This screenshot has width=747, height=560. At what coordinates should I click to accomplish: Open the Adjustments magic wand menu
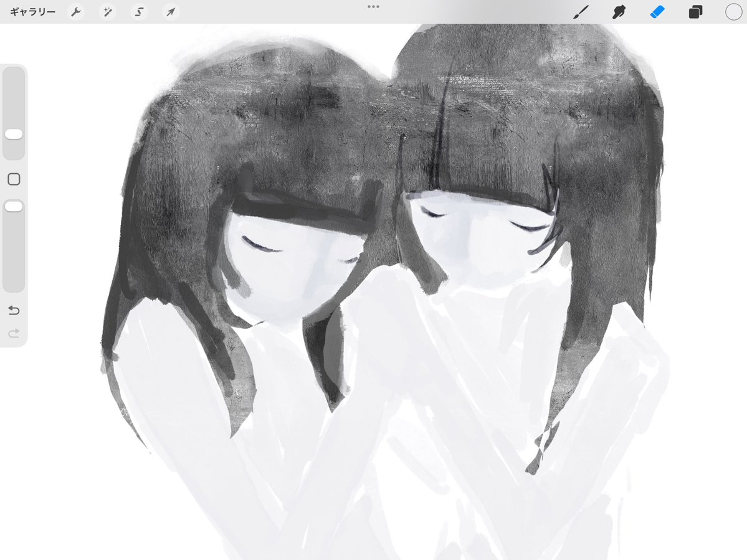pos(108,12)
